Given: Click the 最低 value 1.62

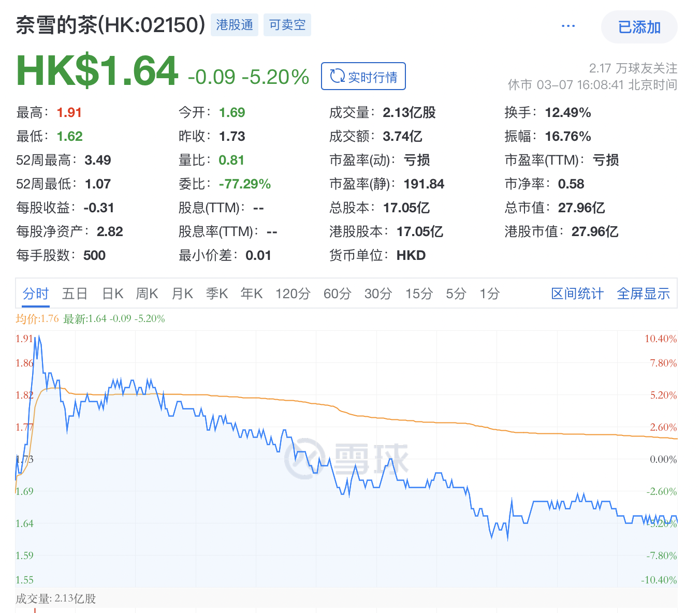Looking at the screenshot, I should (x=70, y=136).
